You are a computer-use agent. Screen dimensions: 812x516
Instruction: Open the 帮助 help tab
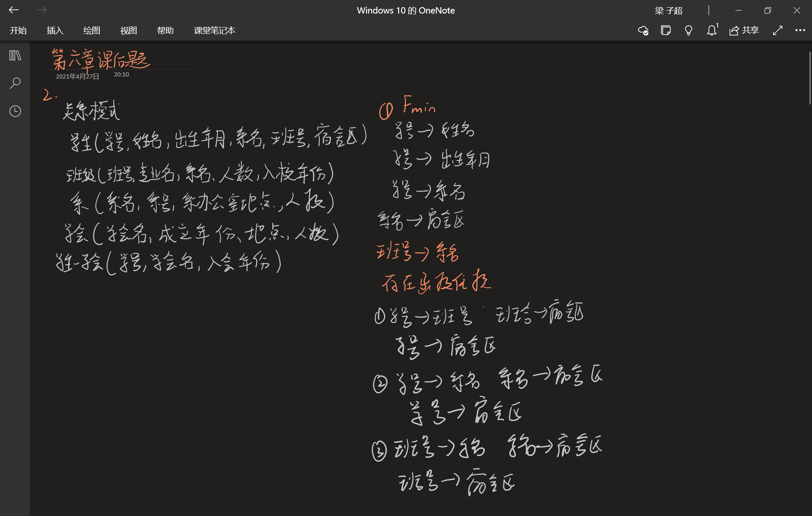pos(165,30)
